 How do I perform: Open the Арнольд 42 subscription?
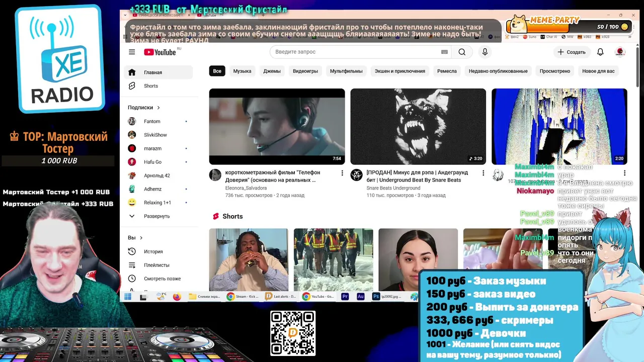[158, 175]
